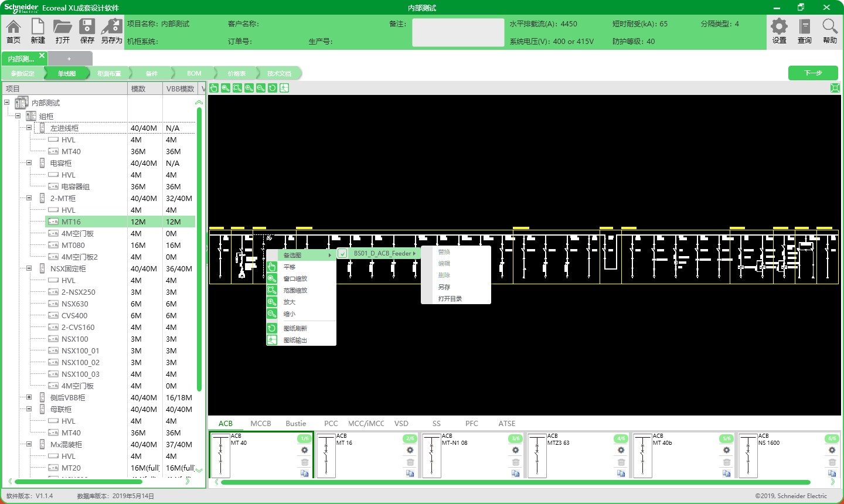The image size is (844, 504).
Task: Toggle fullscreen canvas icon at top right
Action: (835, 88)
